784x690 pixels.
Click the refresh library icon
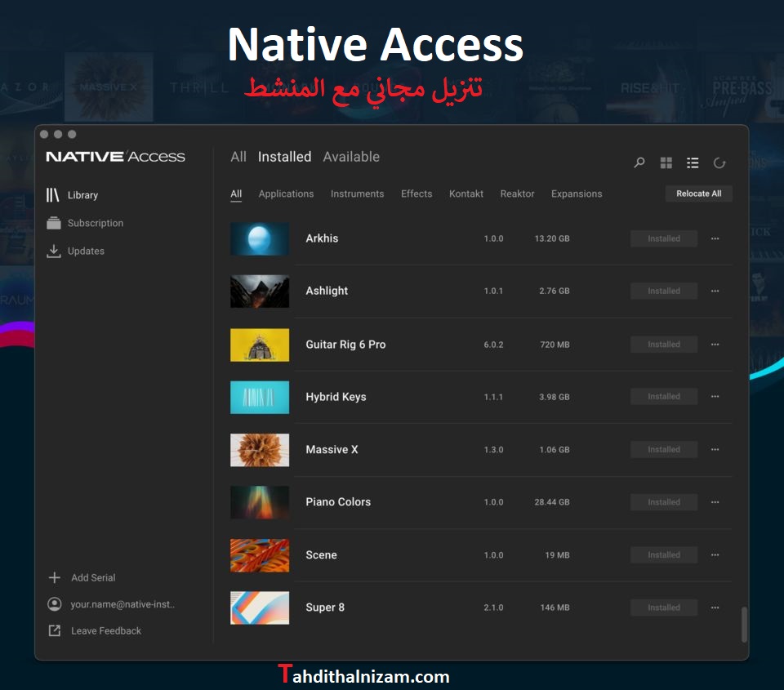719,162
